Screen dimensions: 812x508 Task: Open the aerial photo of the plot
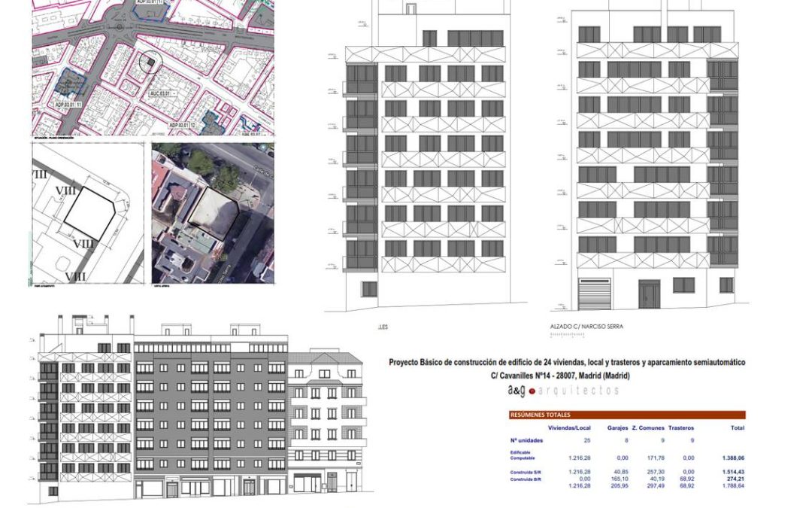pos(213,214)
